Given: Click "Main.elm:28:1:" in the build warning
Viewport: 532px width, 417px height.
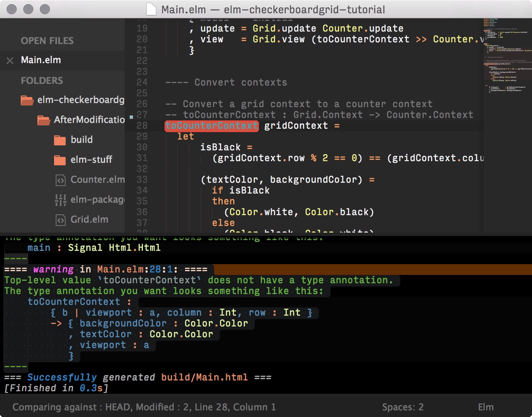Looking at the screenshot, I should click(138, 270).
